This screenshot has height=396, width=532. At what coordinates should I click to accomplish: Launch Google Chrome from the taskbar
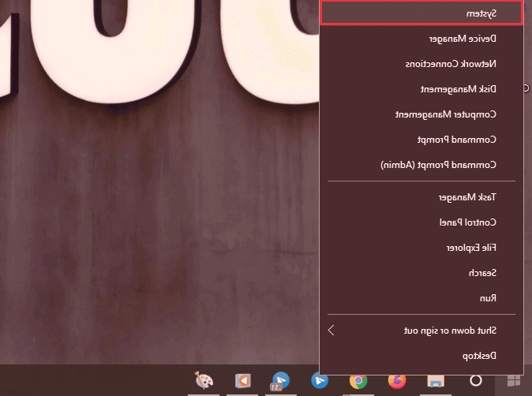click(358, 381)
